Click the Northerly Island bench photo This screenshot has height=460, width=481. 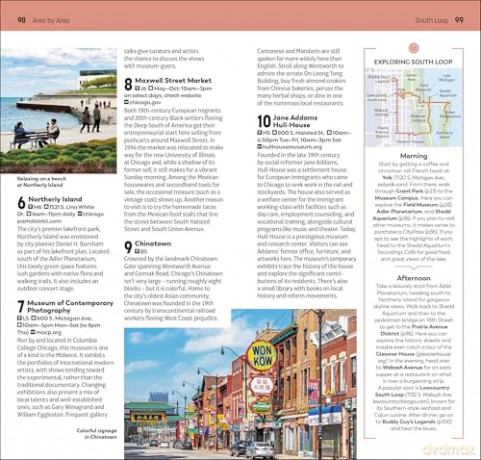58,111
